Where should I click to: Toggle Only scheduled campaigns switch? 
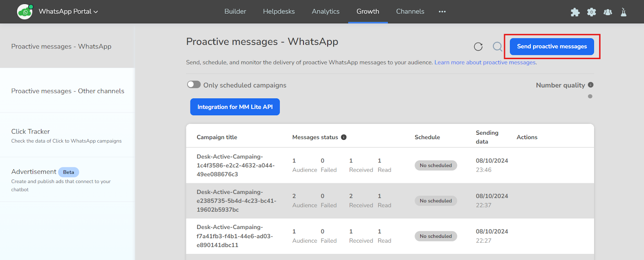[x=194, y=85]
